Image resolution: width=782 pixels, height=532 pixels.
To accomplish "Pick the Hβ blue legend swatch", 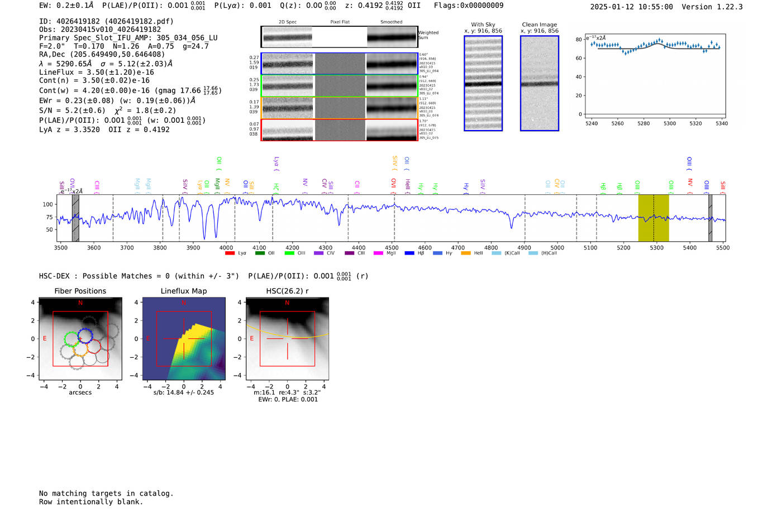I will [x=409, y=253].
